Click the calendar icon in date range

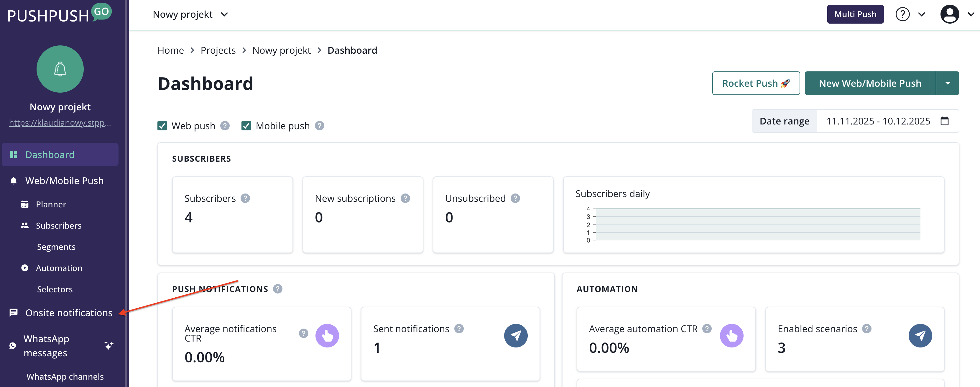(944, 122)
